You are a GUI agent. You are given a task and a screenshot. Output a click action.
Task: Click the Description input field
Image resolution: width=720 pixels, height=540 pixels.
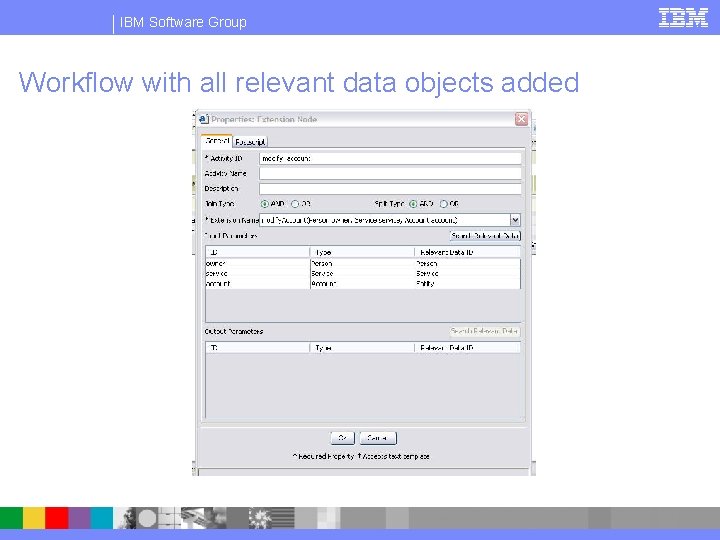click(x=390, y=189)
